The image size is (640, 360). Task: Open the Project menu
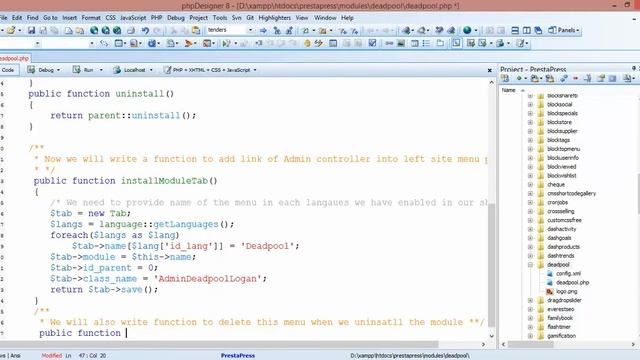tap(198, 18)
